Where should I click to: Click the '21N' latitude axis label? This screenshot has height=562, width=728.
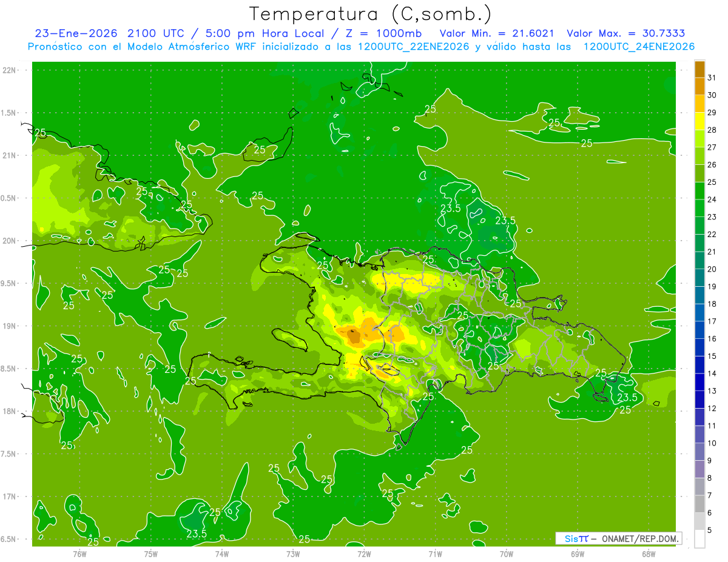click(10, 155)
